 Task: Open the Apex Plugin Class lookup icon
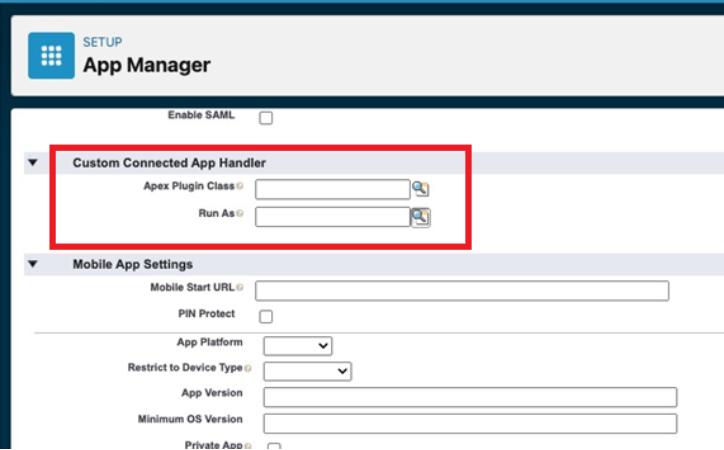click(421, 189)
